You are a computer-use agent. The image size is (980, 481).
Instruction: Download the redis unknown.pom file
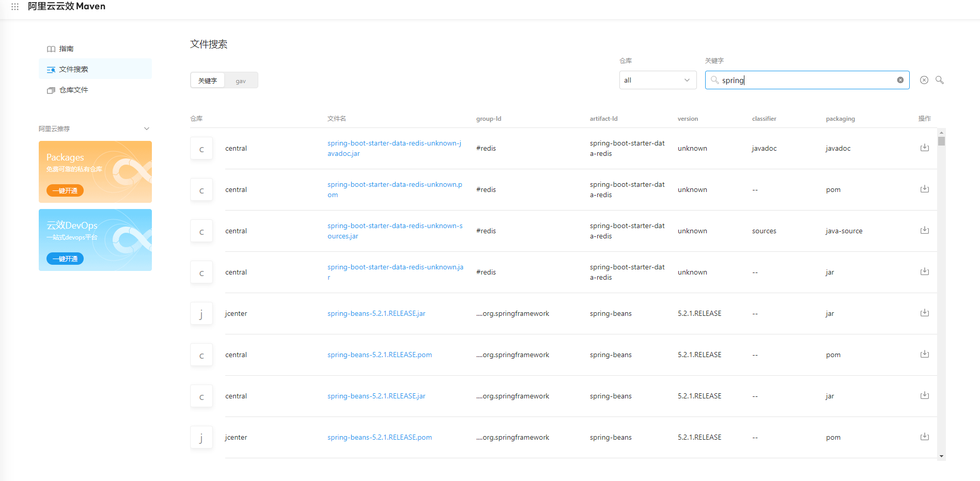pyautogui.click(x=925, y=189)
